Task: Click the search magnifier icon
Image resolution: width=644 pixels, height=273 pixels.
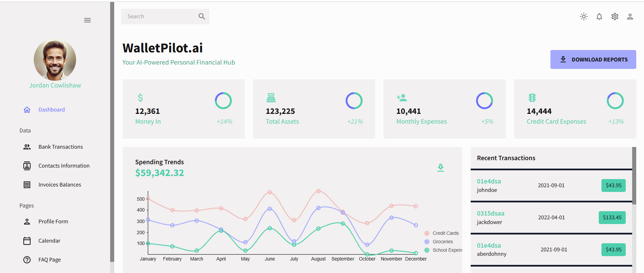Action: pos(202,16)
